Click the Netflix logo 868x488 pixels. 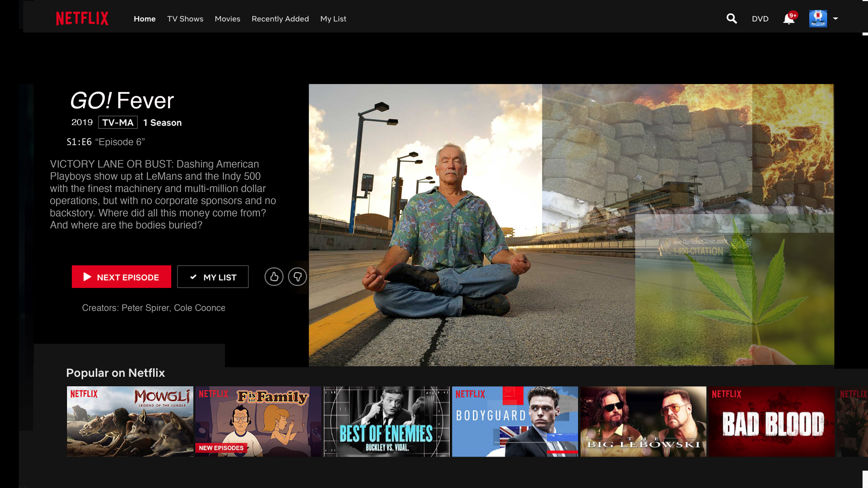(82, 18)
